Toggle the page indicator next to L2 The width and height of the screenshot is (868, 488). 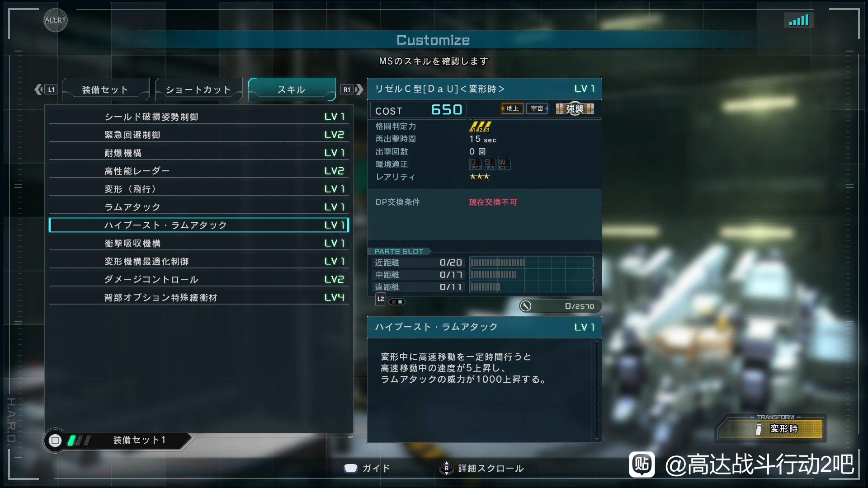pyautogui.click(x=397, y=301)
